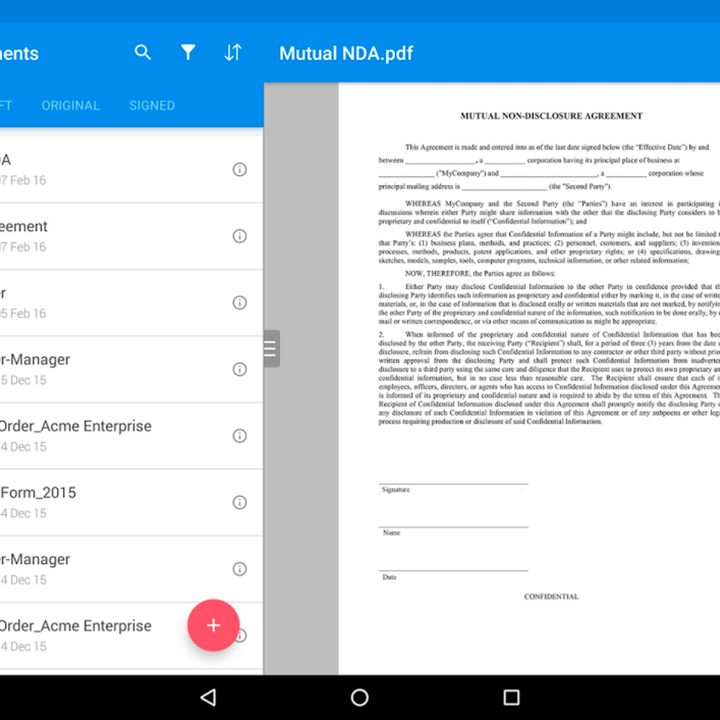Tap the Android home navigation button

click(x=360, y=698)
